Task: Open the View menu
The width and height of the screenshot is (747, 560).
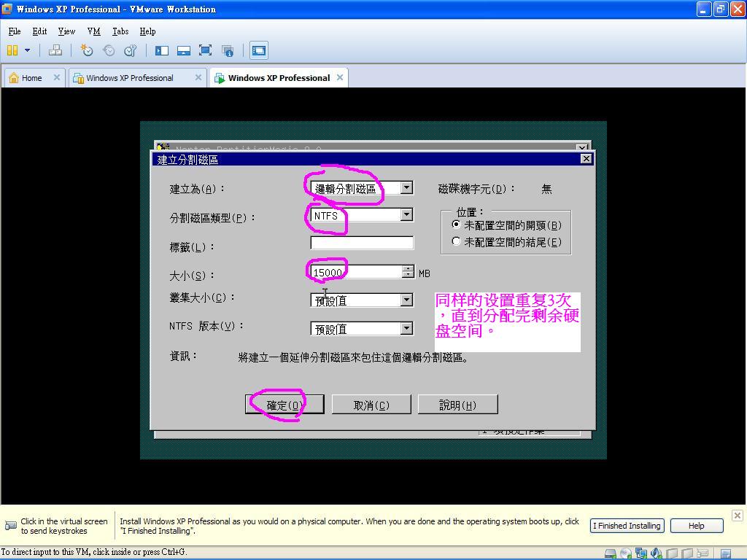Action: pos(66,31)
